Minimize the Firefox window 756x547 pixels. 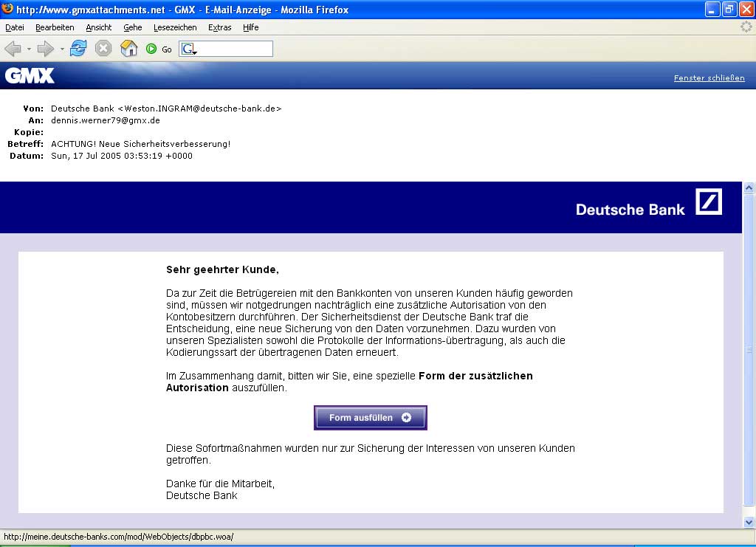(x=712, y=9)
